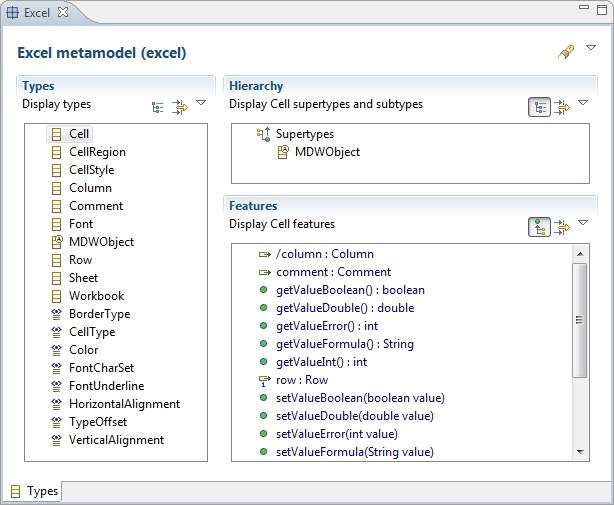The width and height of the screenshot is (614, 505).
Task: Select Column class icon in types list
Action: pos(56,188)
